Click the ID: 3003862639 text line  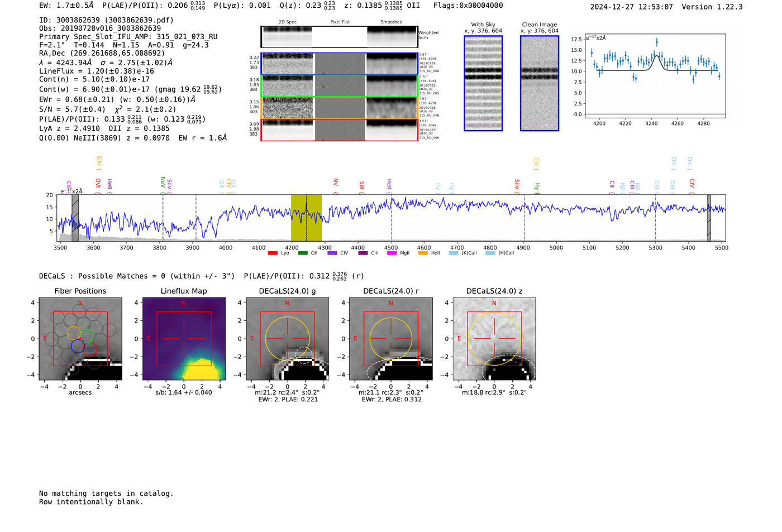pyautogui.click(x=106, y=20)
